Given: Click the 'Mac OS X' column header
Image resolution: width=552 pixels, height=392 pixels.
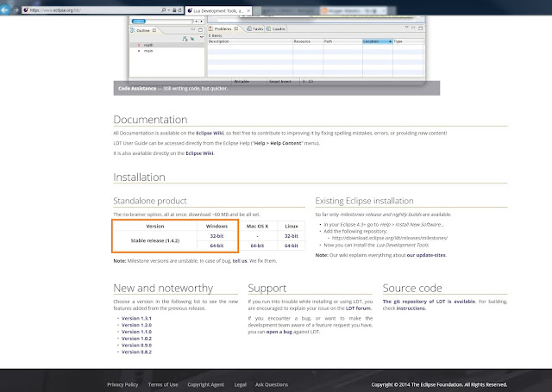Looking at the screenshot, I should coord(257,226).
